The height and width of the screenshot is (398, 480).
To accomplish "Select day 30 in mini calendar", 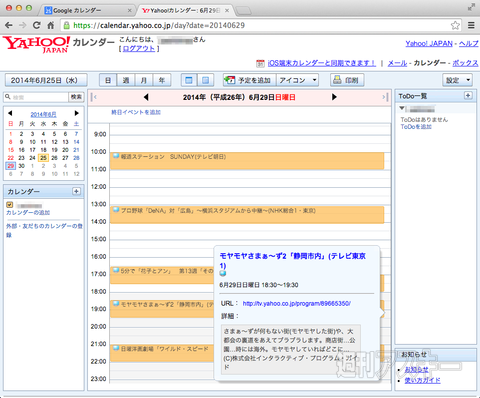I will click(x=22, y=166).
